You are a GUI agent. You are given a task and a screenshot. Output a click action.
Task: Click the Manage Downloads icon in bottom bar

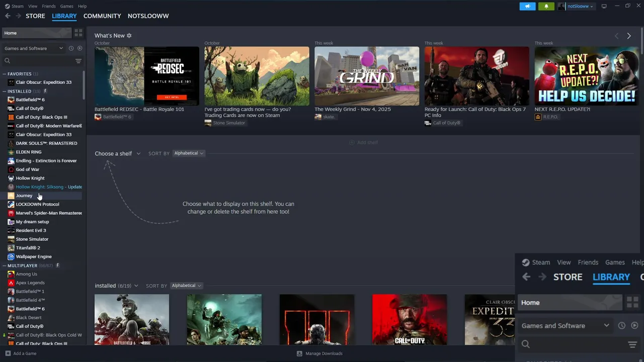[299, 353]
